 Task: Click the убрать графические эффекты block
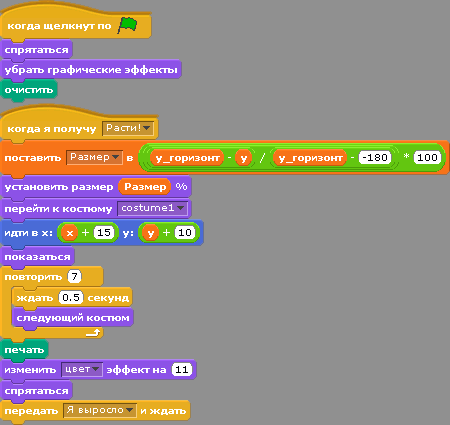click(x=91, y=70)
